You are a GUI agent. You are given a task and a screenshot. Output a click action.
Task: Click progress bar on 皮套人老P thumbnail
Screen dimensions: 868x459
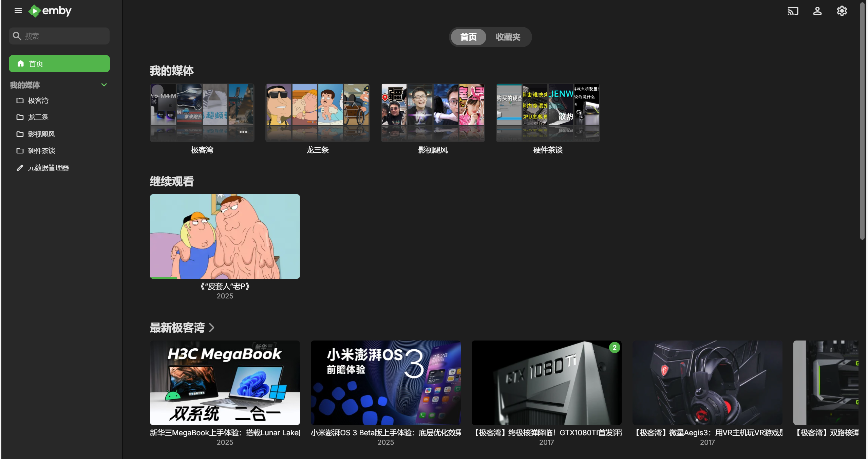pyautogui.click(x=225, y=278)
